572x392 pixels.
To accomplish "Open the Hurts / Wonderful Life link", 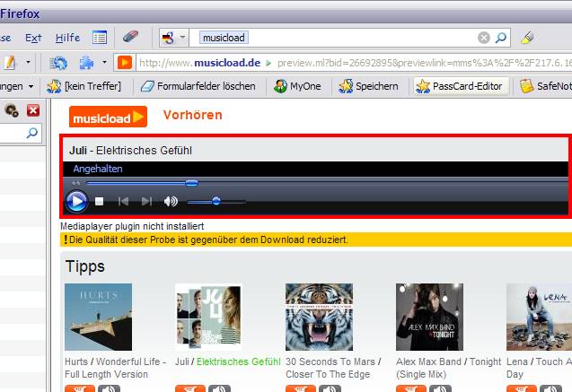I will pos(115,368).
